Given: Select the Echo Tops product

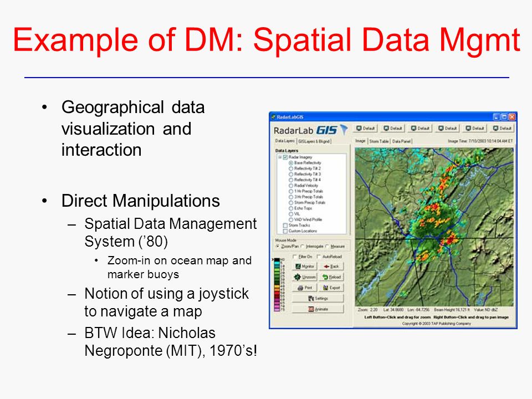Looking at the screenshot, I should pos(291,208).
